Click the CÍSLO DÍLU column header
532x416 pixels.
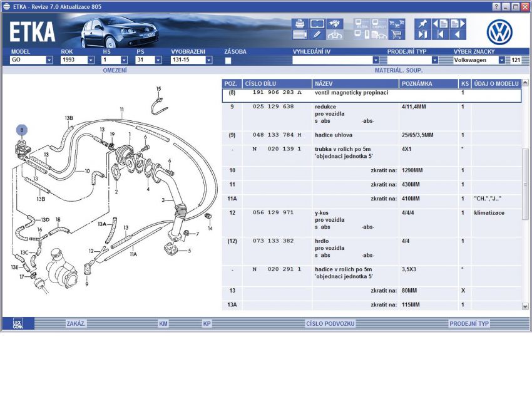(x=277, y=83)
